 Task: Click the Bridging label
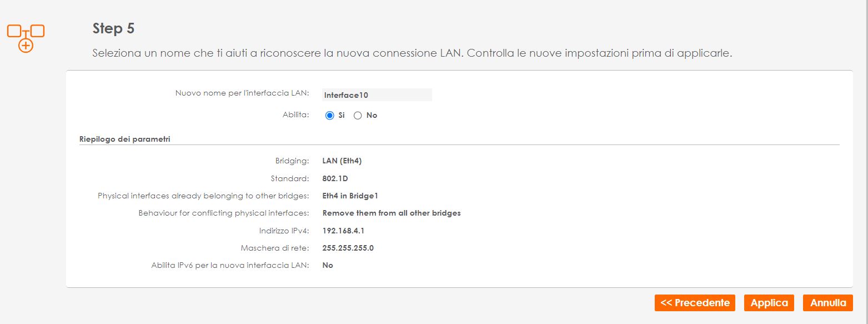click(x=292, y=161)
